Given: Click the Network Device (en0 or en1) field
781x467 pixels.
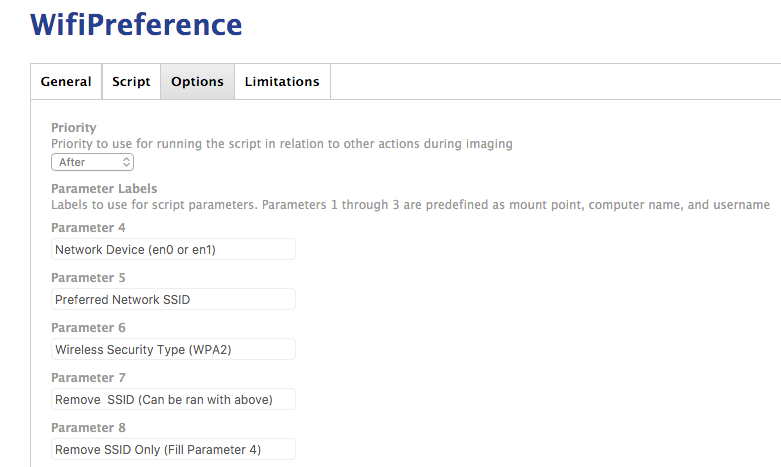Looking at the screenshot, I should [x=173, y=249].
